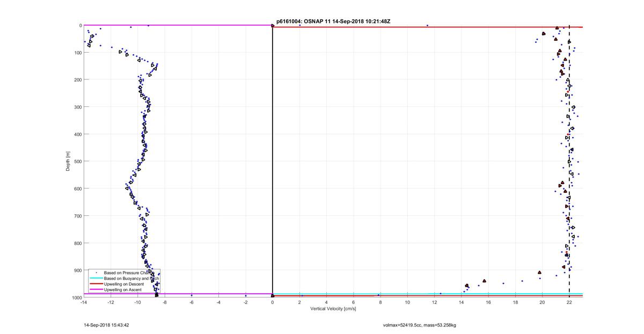Click the depth tick label '200'
The height and width of the screenshot is (334, 644).
77,80
